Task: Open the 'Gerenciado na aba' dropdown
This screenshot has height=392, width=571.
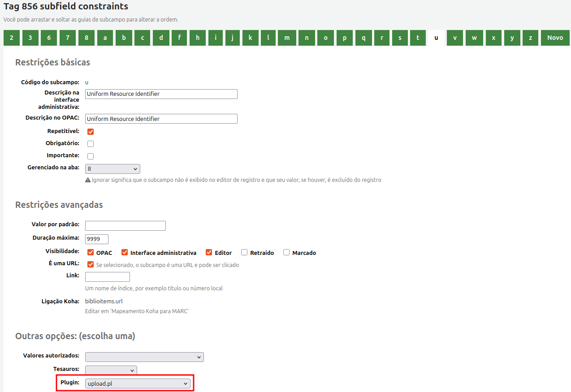Action: click(x=112, y=169)
